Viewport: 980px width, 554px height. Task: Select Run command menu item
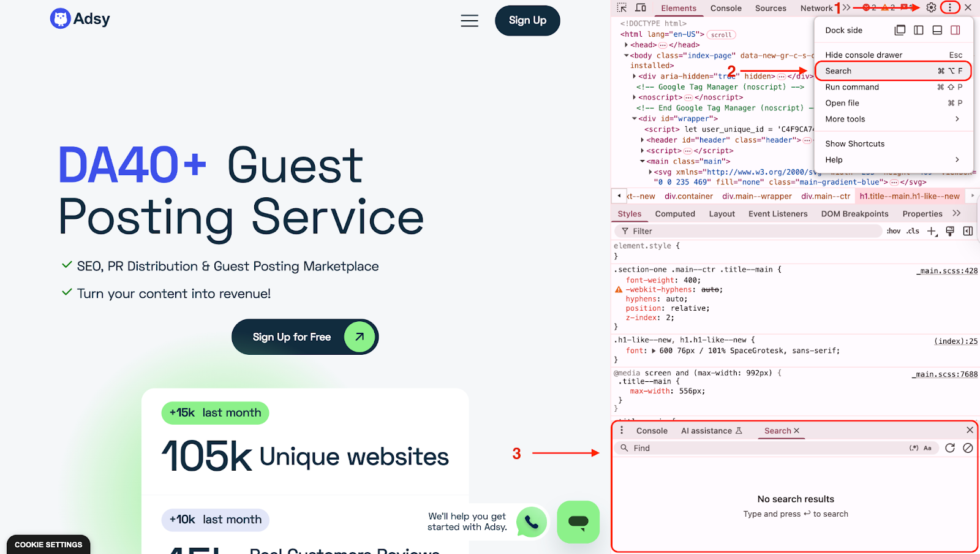(x=894, y=87)
